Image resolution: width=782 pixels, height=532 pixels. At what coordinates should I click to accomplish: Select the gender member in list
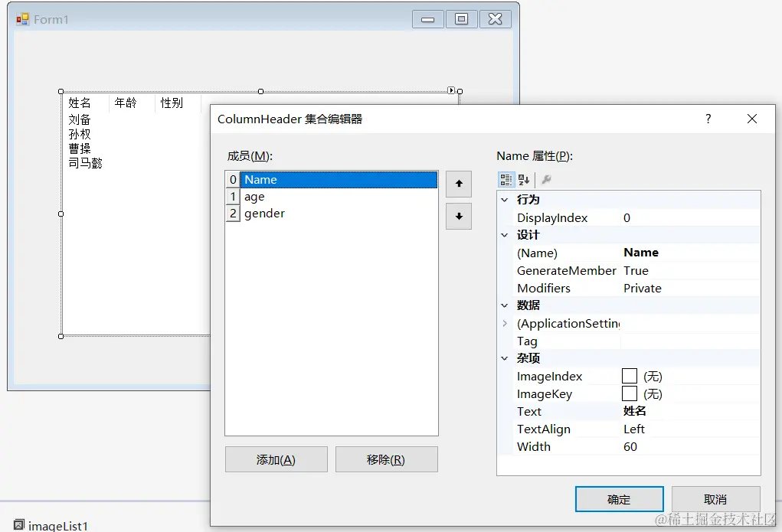tap(339, 214)
